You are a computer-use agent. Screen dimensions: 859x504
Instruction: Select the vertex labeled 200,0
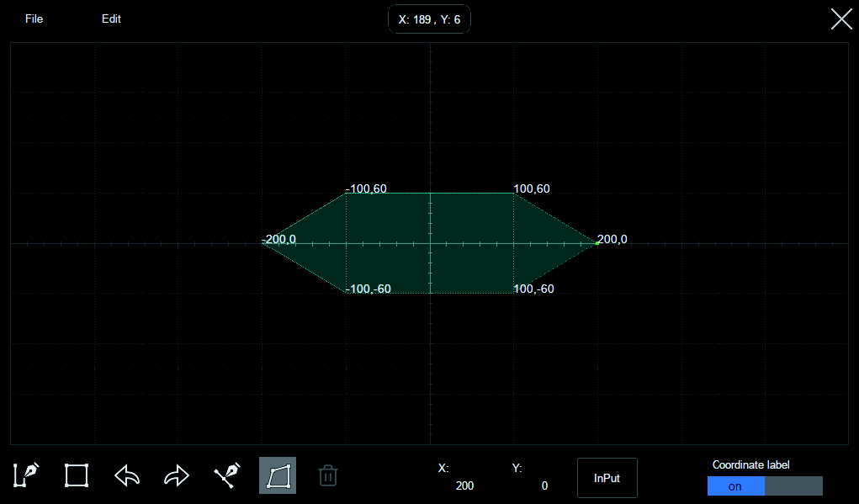tap(597, 242)
